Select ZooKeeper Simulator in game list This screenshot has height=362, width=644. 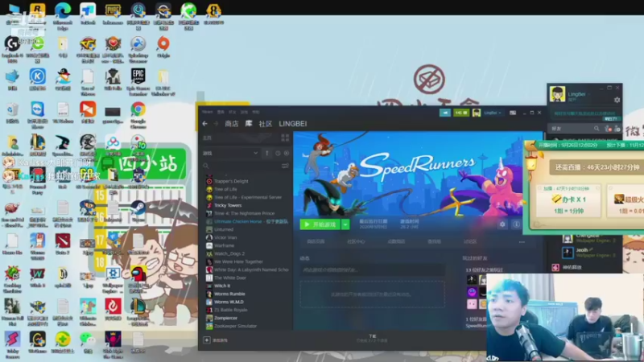pyautogui.click(x=235, y=326)
